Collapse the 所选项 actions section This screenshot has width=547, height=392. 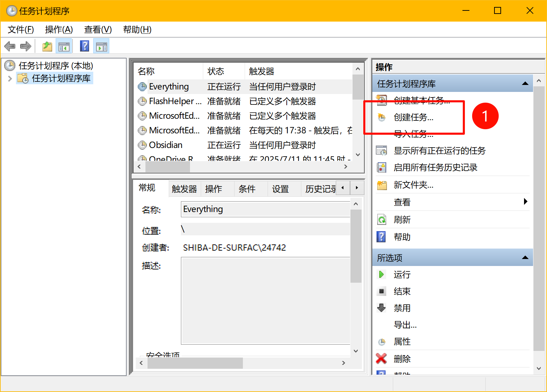click(x=525, y=258)
